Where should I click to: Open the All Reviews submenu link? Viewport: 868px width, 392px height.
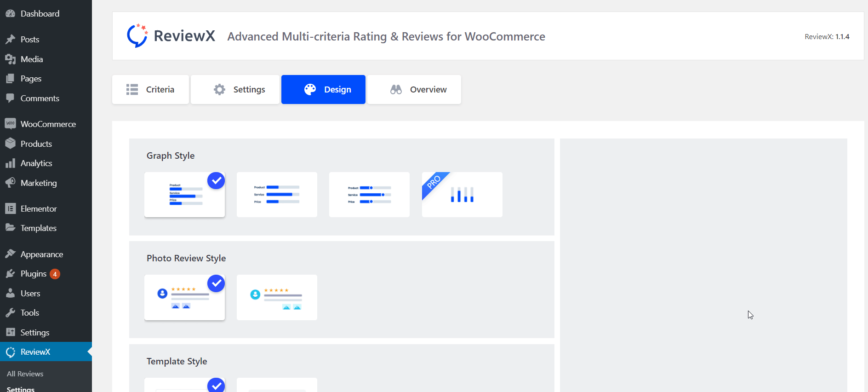(25, 374)
